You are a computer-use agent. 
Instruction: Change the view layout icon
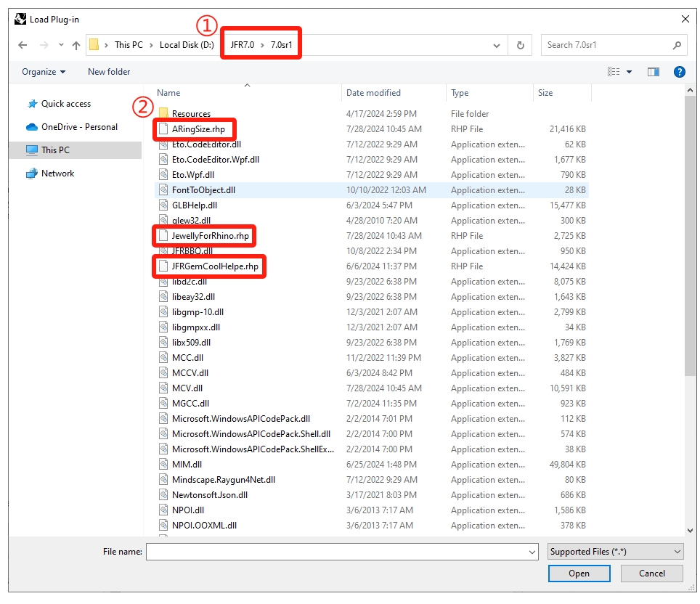pos(614,72)
